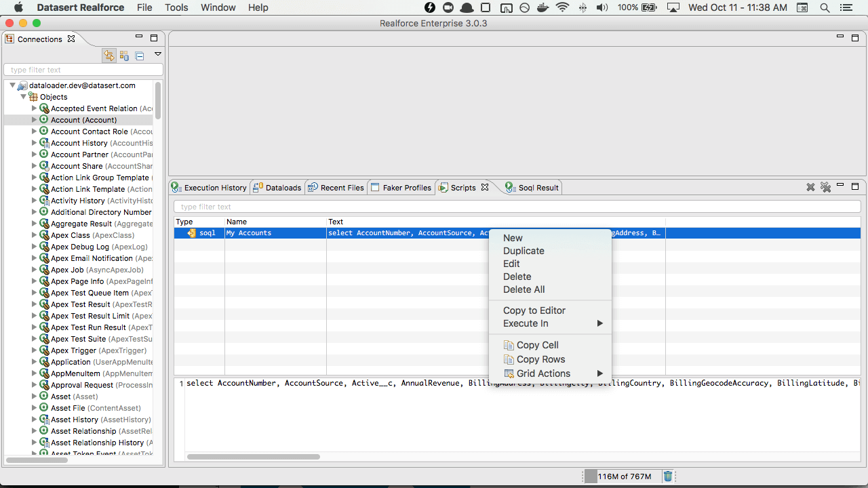The image size is (868, 488).
Task: Maximize the Connections panel
Action: tap(154, 39)
